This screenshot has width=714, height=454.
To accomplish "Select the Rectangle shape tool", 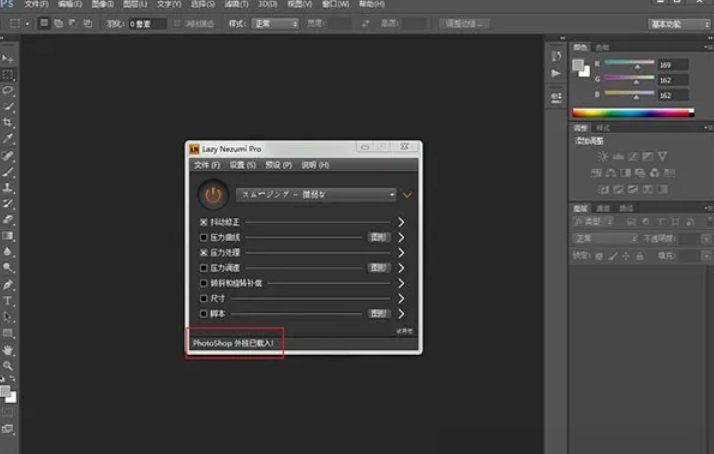I will tap(8, 333).
